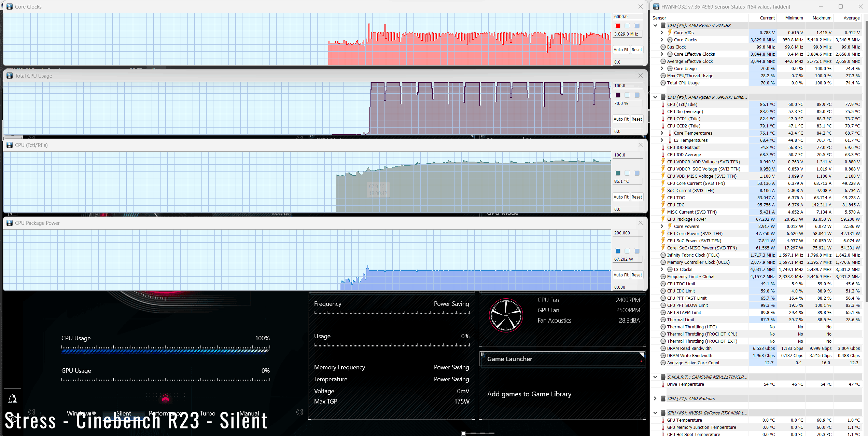Expand the Core Temperatures sensor row
868x436 pixels.
(x=662, y=133)
